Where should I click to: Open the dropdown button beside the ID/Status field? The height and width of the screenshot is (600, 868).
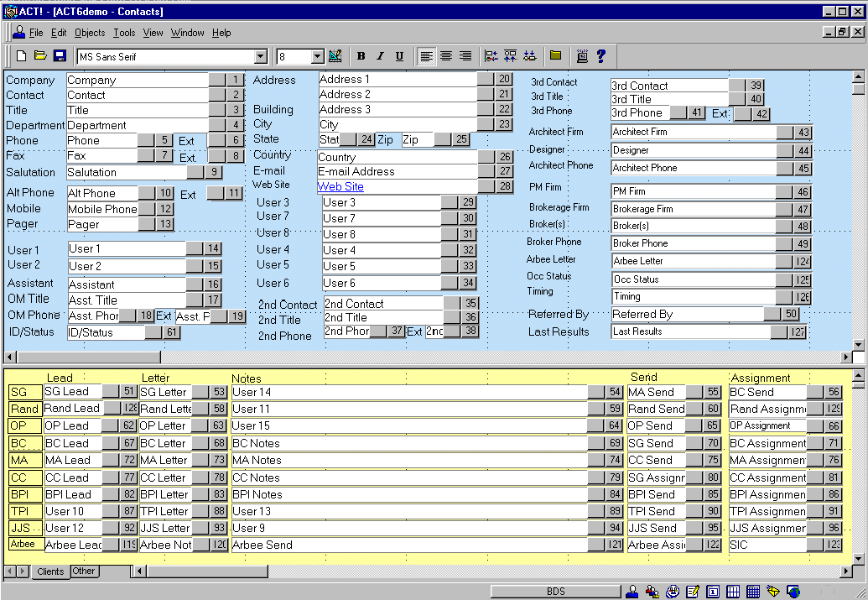pos(153,332)
